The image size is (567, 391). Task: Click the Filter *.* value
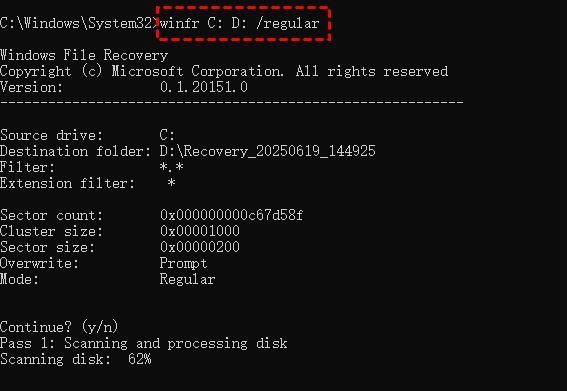click(x=171, y=167)
